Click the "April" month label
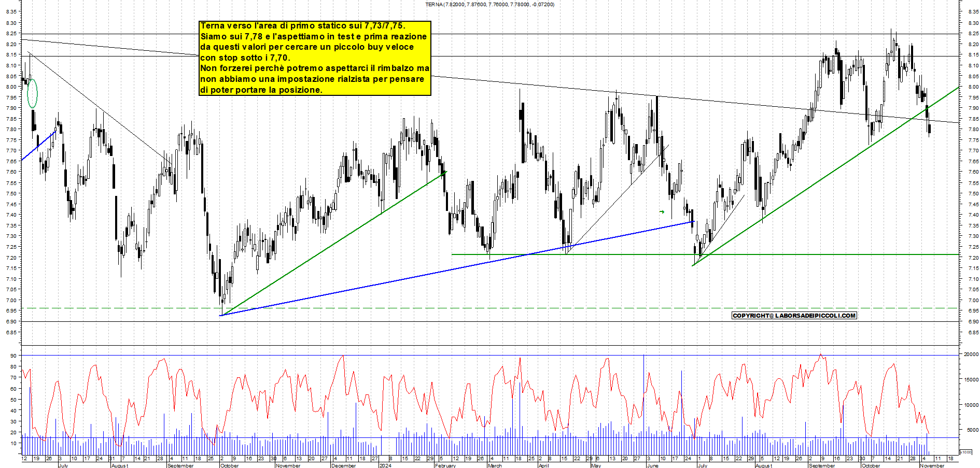This screenshot has width=980, height=468. [543, 465]
